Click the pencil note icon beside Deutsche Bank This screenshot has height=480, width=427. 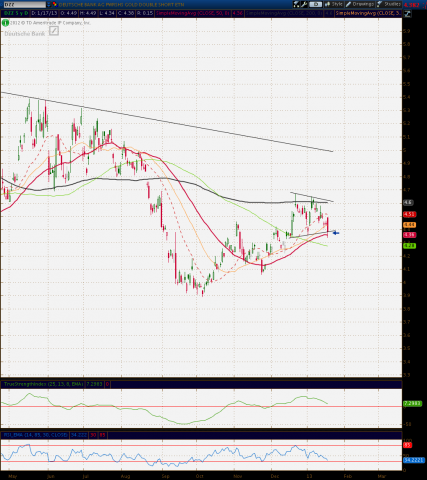pyautogui.click(x=54, y=31)
